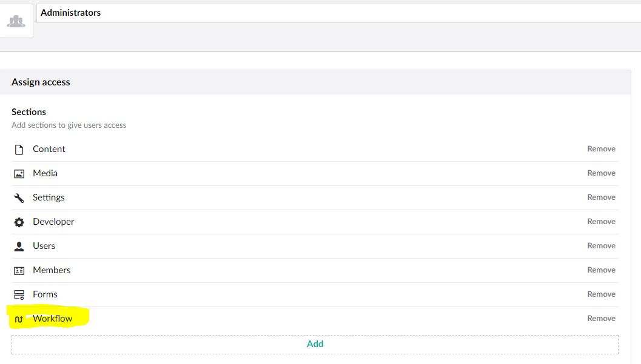
Task: Click the Settings wrench icon
Action: (19, 198)
